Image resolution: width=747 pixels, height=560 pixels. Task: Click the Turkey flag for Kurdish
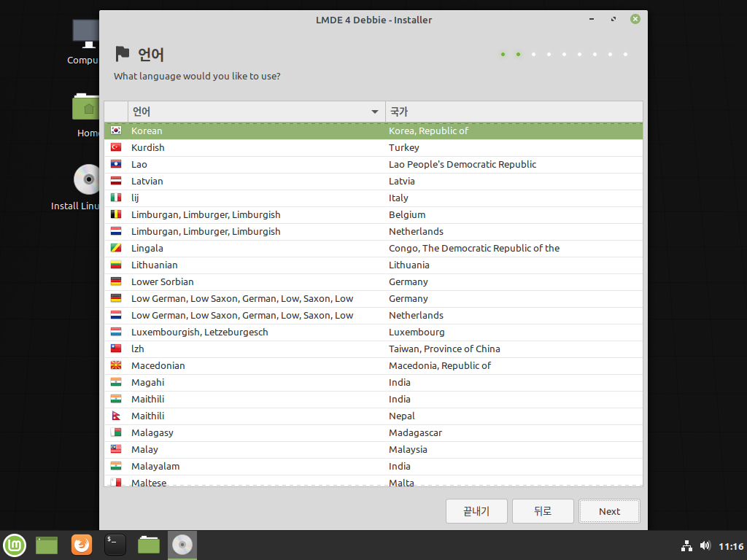(x=116, y=147)
